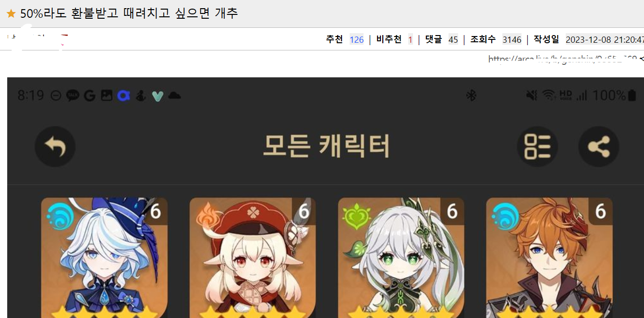
Task: Select the Tartaglia character card
Action: click(x=549, y=257)
